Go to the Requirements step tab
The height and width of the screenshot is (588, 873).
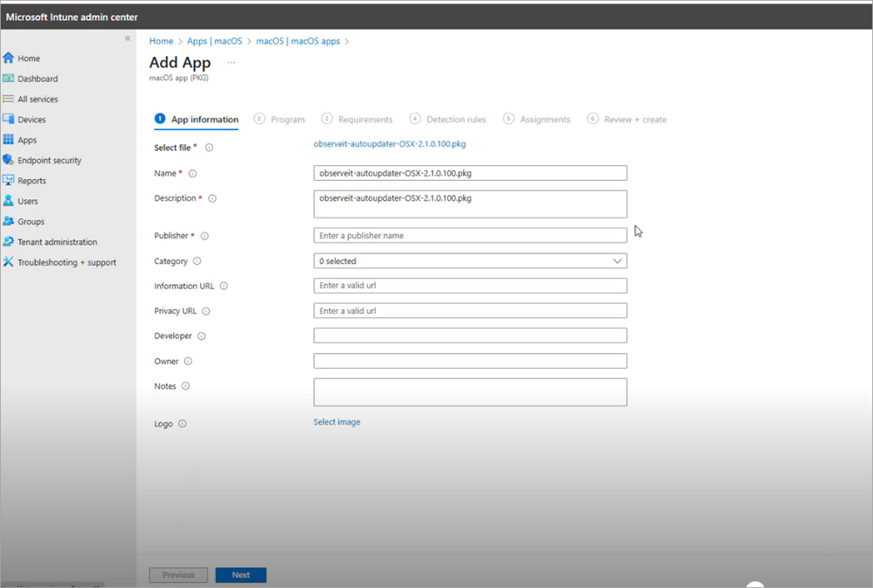click(357, 119)
